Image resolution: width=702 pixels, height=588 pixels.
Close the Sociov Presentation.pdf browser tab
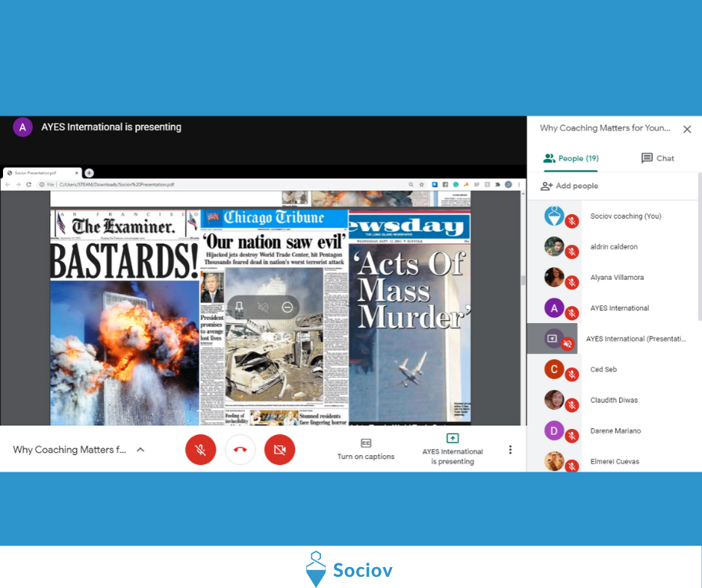pos(77,172)
